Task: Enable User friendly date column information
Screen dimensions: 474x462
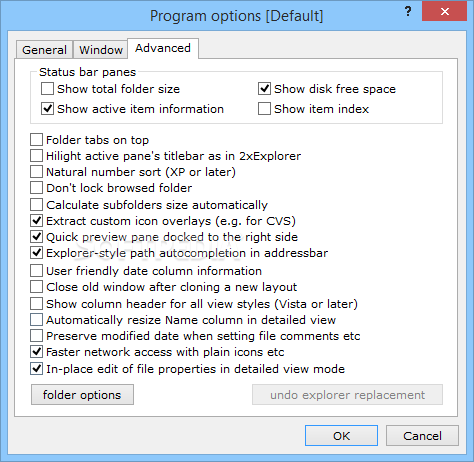Action: [x=36, y=271]
